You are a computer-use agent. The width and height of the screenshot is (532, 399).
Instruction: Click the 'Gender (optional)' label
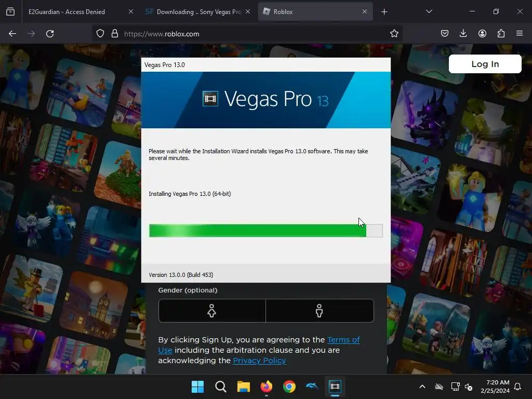pyautogui.click(x=188, y=290)
